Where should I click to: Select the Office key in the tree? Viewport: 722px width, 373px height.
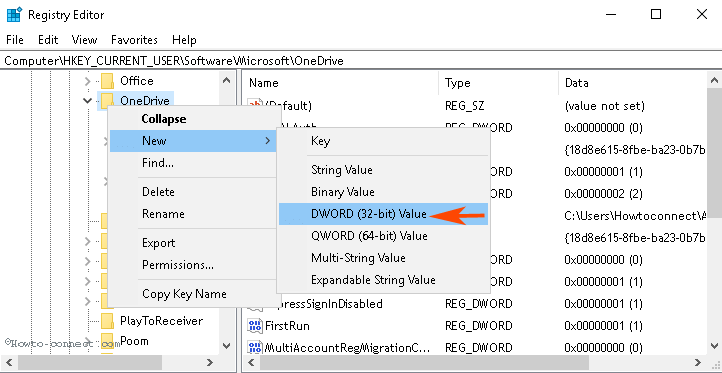(x=136, y=81)
